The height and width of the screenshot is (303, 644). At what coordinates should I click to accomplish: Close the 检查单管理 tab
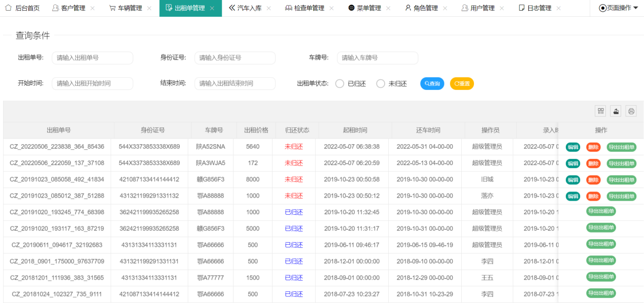point(331,8)
